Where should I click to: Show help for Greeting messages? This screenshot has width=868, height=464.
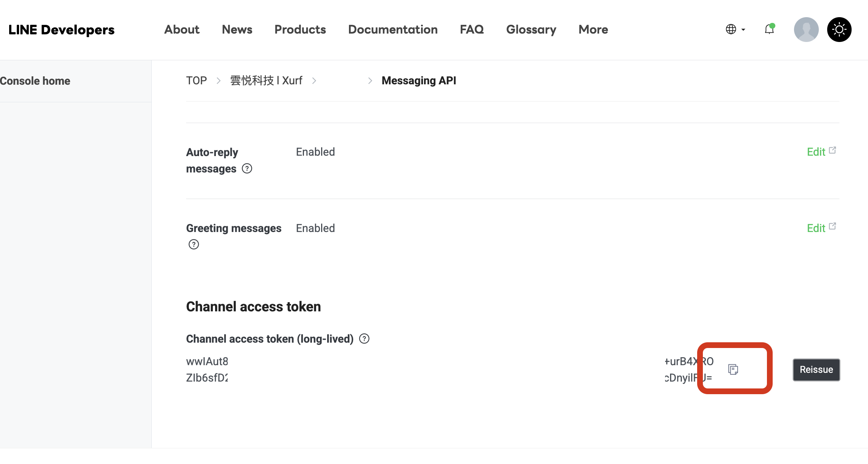(x=194, y=244)
